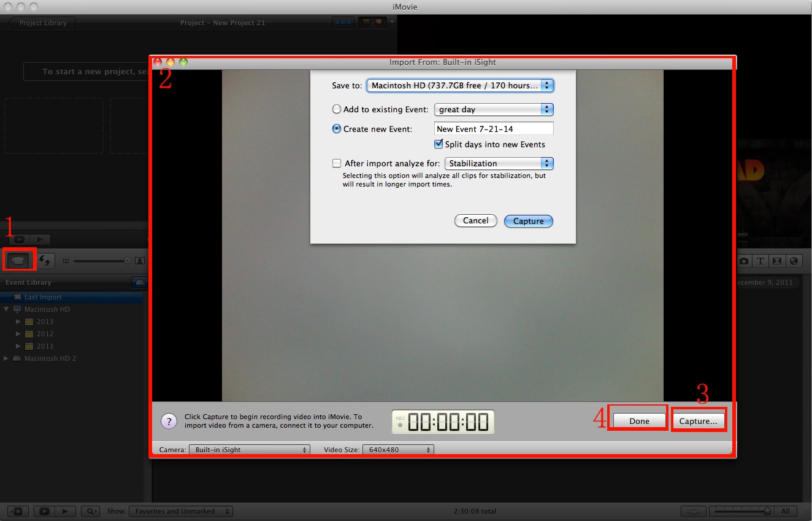
Task: Open the Maps and Backgrounds globe icon
Action: (x=794, y=261)
